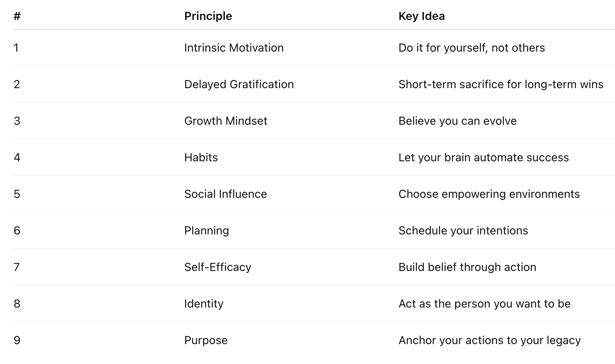Click the Growth Mindset principle

pyautogui.click(x=226, y=121)
